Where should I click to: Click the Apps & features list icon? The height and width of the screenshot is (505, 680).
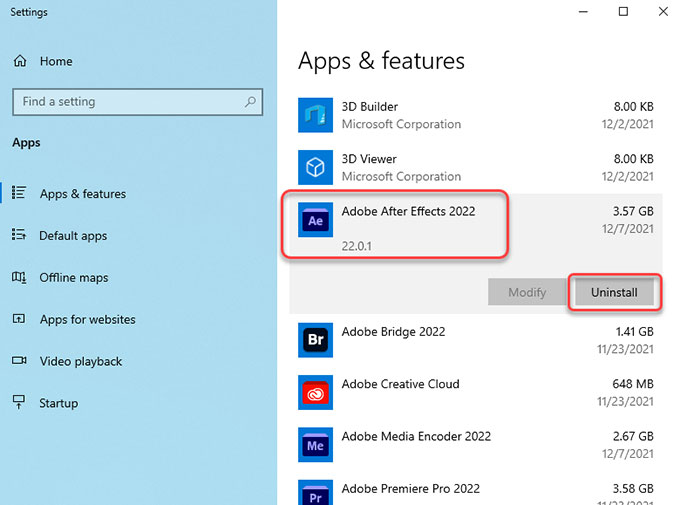pyautogui.click(x=19, y=193)
